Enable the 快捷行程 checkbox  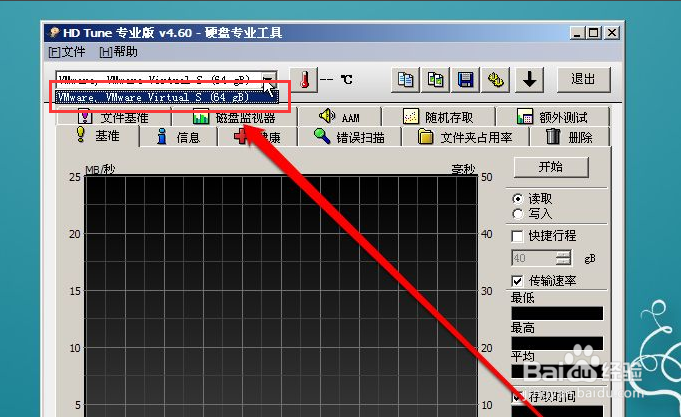[x=517, y=236]
